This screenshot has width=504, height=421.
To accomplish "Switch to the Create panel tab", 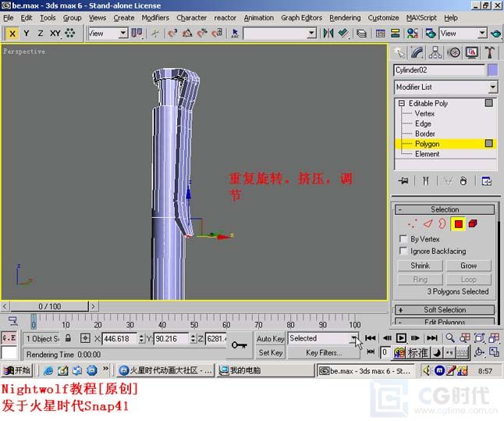I will coord(399,53).
